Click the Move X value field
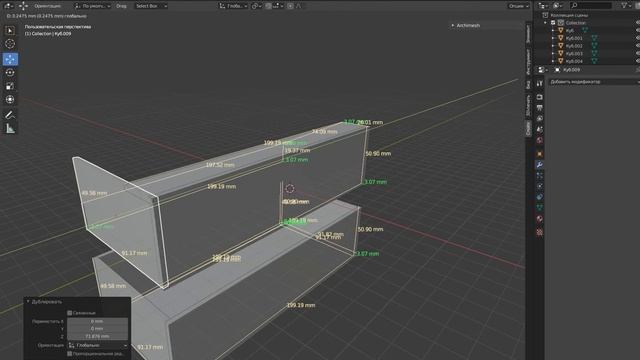This screenshot has width=640, height=360. (98, 321)
